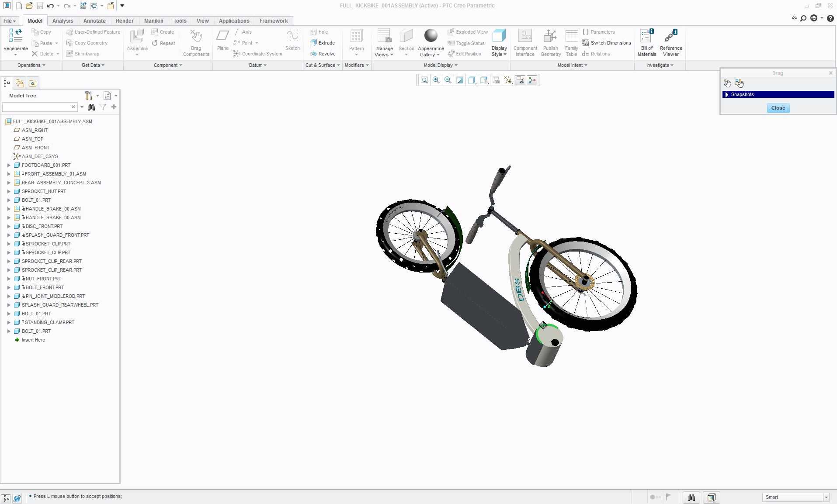Viewport: 837px width, 504px height.
Task: Open a file from quick access toolbar
Action: tap(29, 6)
